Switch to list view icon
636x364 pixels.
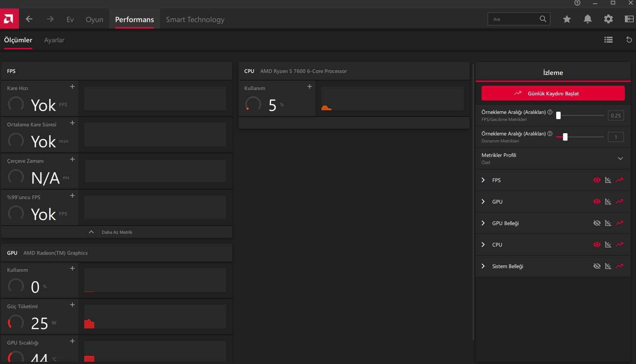pyautogui.click(x=608, y=40)
